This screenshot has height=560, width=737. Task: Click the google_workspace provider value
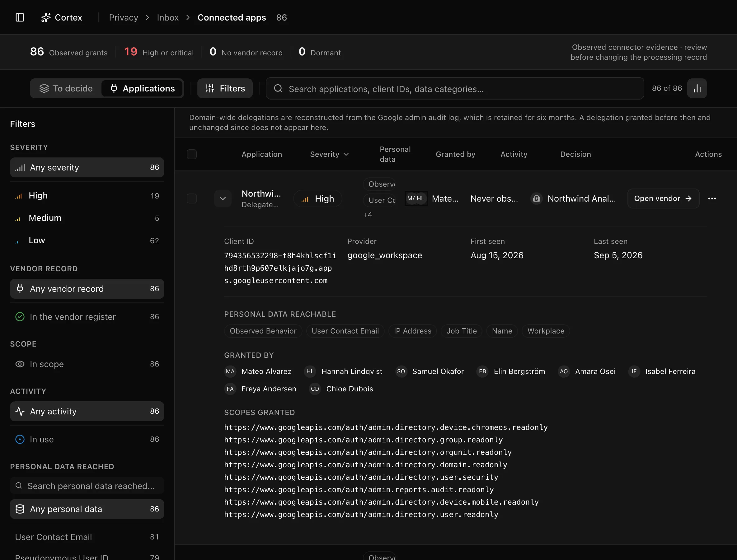coord(384,255)
